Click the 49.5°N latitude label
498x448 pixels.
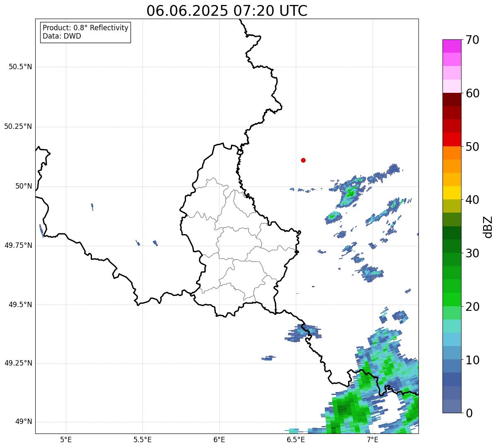tap(20, 305)
